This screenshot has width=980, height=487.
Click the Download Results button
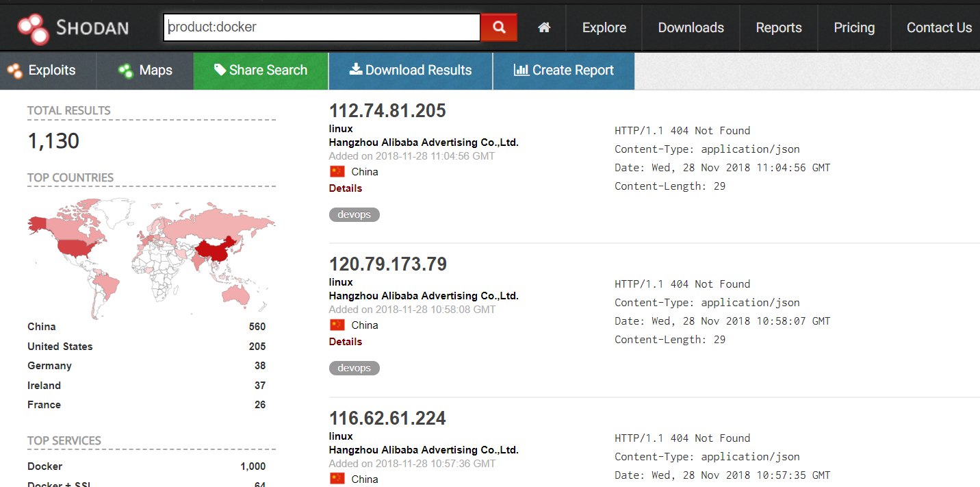(411, 71)
